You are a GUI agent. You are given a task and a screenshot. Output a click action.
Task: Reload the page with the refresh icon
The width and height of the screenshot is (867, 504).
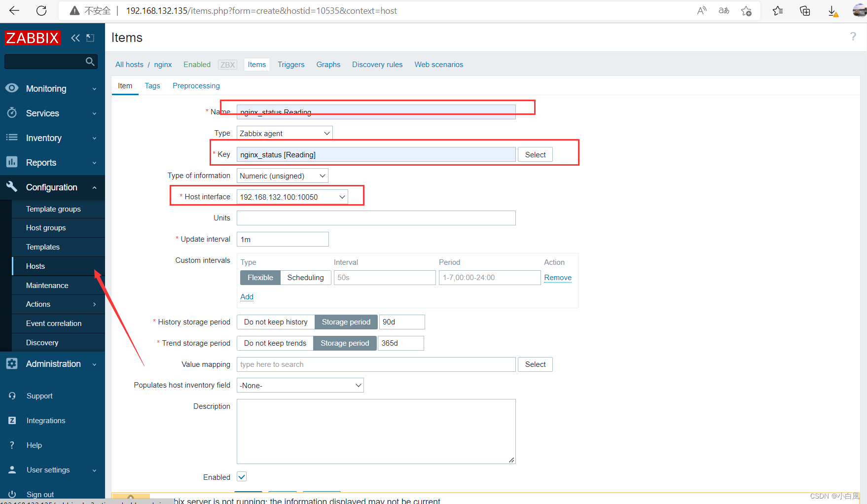42,10
